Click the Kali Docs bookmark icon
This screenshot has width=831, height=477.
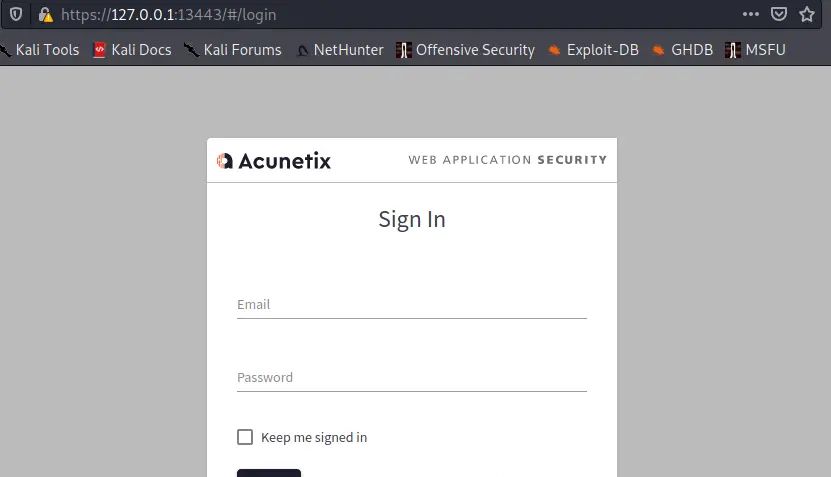click(99, 49)
